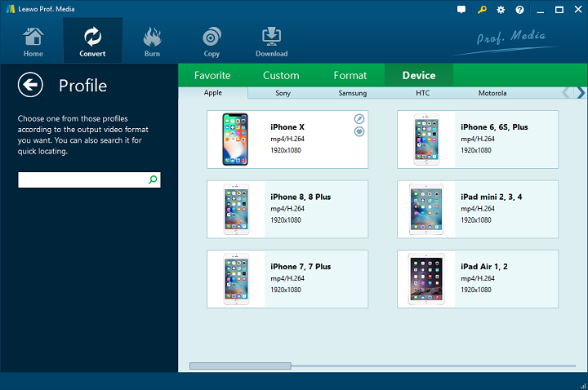Click the 'iPhone 6, 6S, Plus' title text

point(494,127)
